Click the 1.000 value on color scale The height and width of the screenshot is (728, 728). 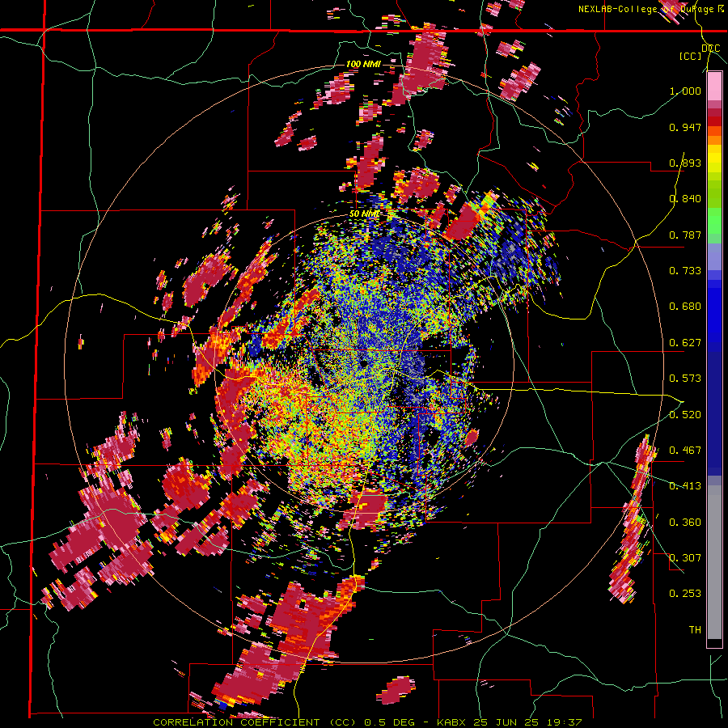coord(685,91)
